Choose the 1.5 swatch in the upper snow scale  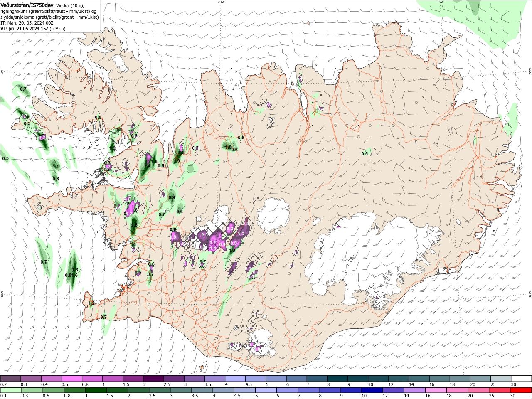[x=133, y=379]
